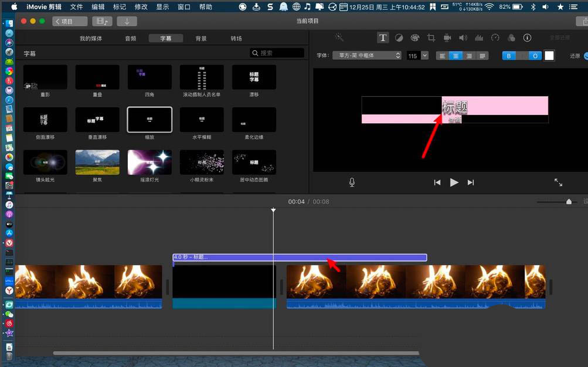Play the preview video

(x=454, y=182)
